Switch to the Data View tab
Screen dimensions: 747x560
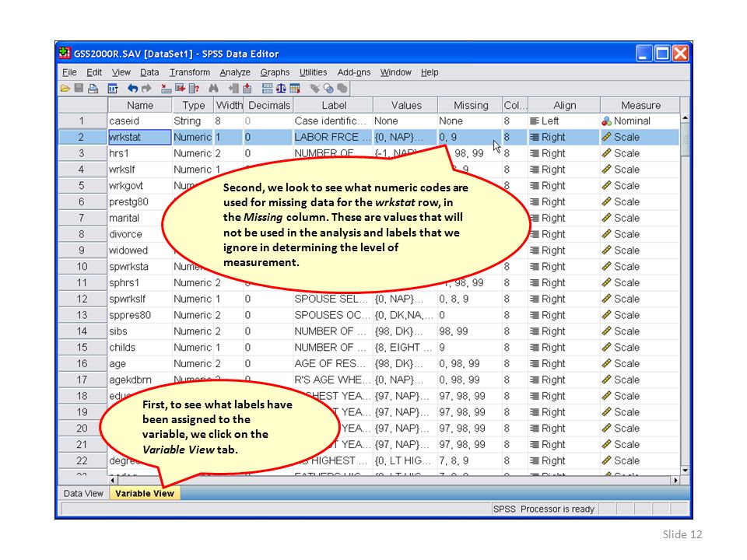click(83, 493)
